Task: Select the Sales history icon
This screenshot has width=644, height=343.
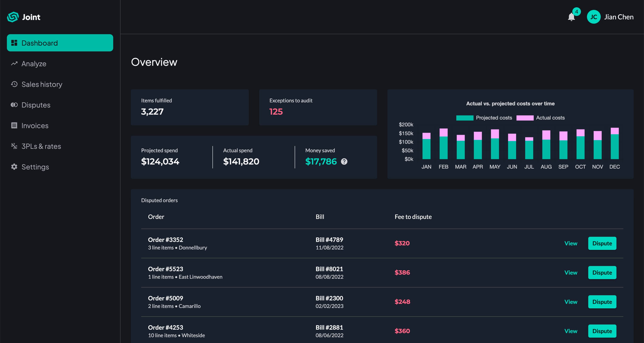Action: click(x=14, y=84)
